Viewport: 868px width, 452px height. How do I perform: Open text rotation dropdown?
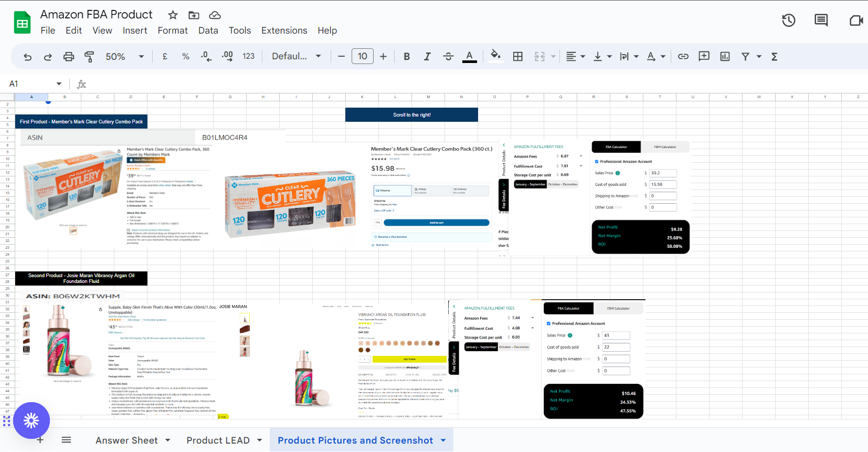656,56
